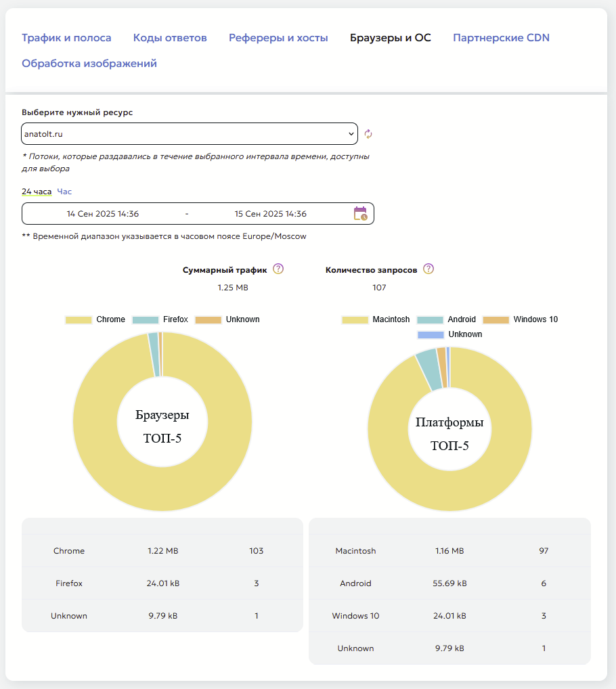Toggle Android legend in platforms chart

(447, 319)
